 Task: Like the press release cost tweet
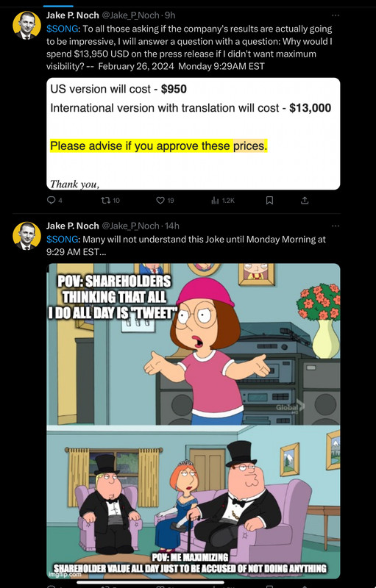pos(165,201)
